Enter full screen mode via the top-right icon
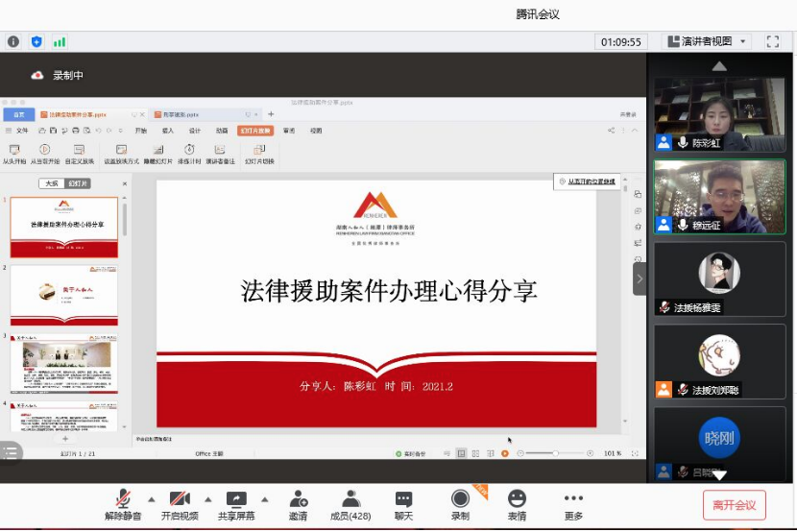The image size is (797, 532). 772,41
